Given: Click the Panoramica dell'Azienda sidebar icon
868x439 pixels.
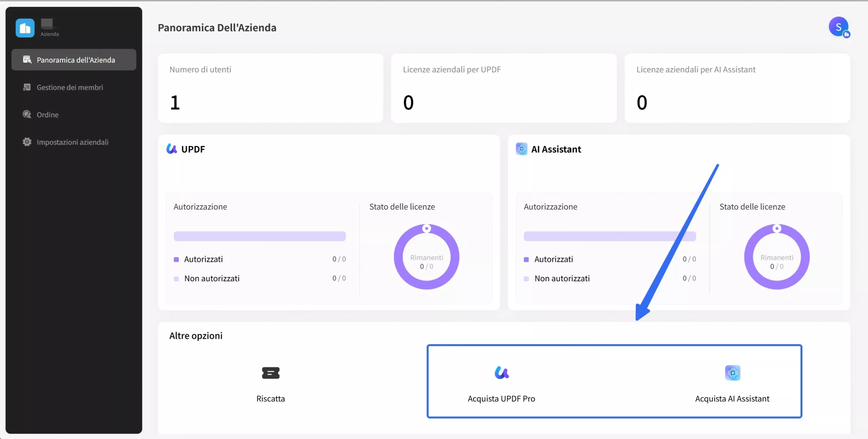Looking at the screenshot, I should (x=27, y=60).
